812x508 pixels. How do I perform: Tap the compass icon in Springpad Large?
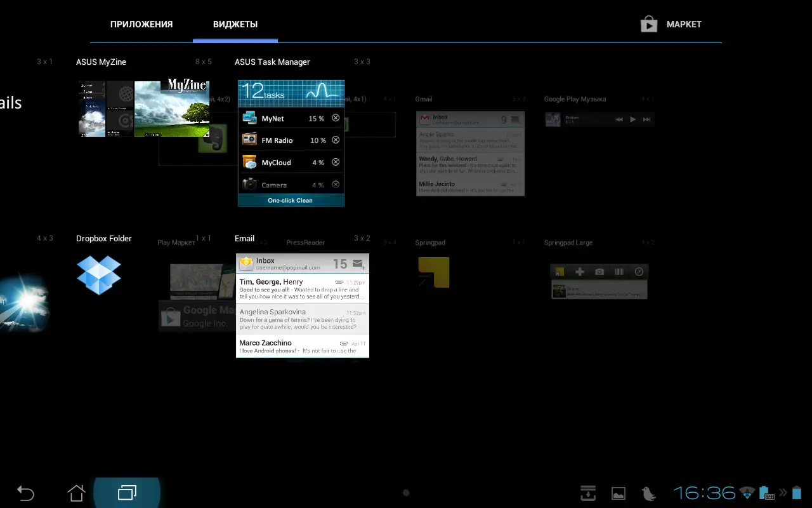coord(639,272)
